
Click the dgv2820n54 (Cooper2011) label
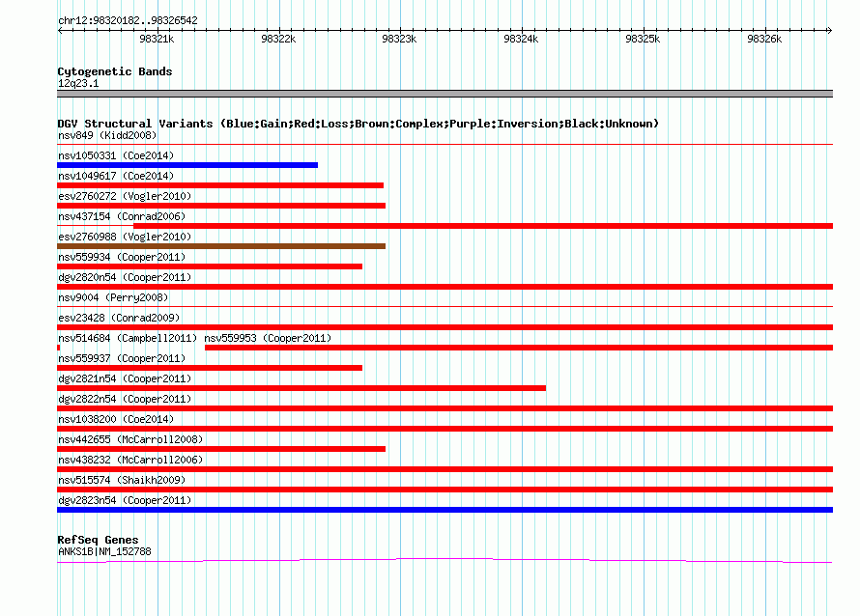125,277
